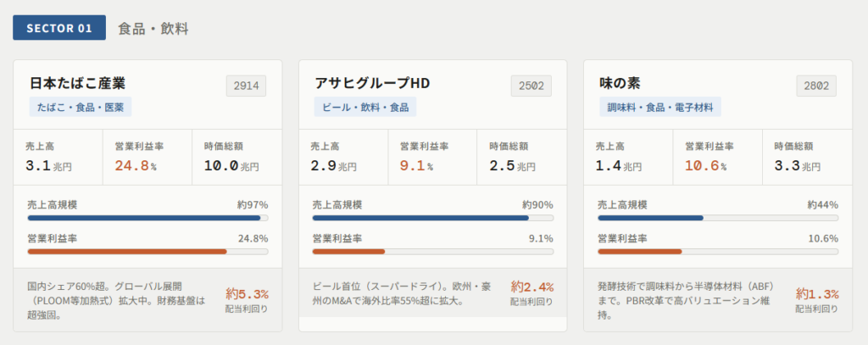Select the ビール・飲料・食品 category tag
Screen dimensions: 868x345
365,108
